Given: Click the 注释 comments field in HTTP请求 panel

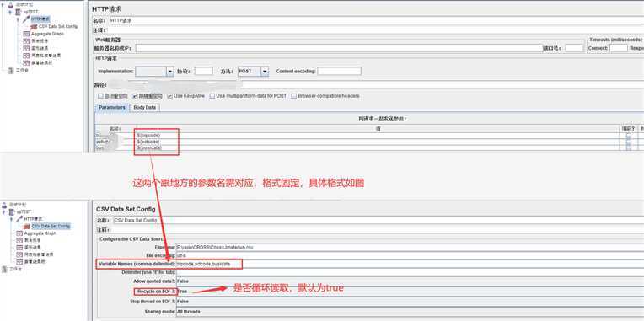Looking at the screenshot, I should pyautogui.click(x=376, y=30).
